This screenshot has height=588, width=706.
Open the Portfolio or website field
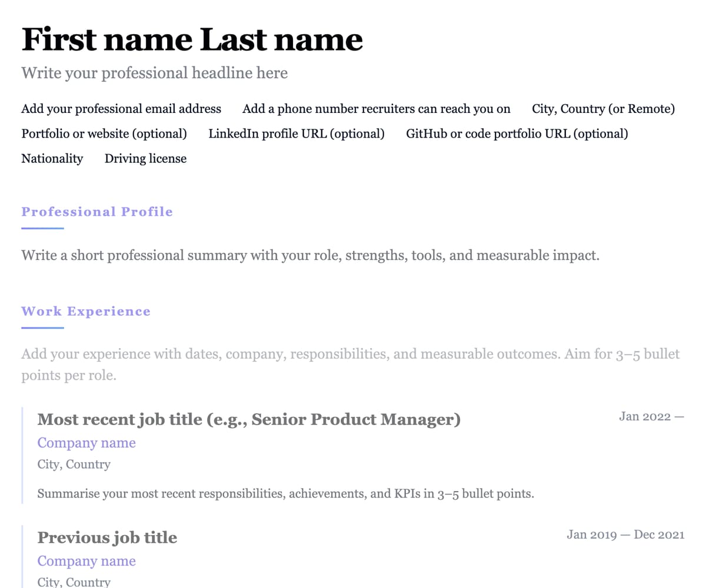104,133
